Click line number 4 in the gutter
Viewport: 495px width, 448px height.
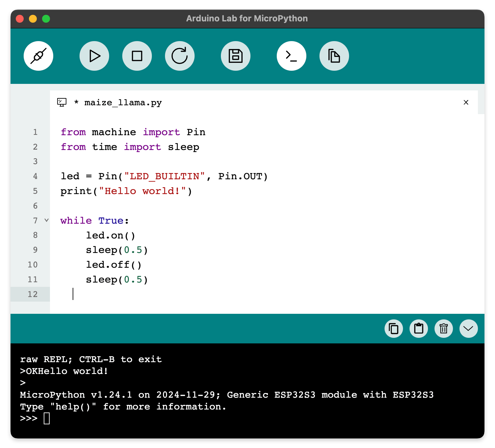click(x=35, y=176)
